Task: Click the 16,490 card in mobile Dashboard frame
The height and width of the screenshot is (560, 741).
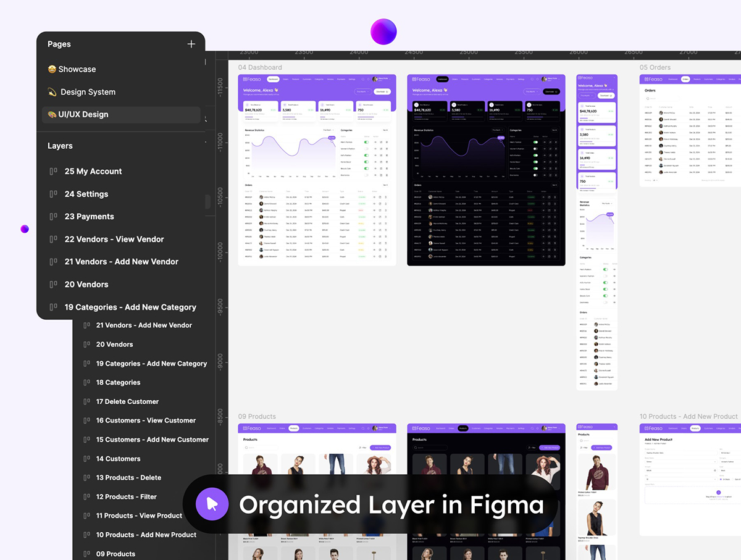Action: (x=597, y=158)
